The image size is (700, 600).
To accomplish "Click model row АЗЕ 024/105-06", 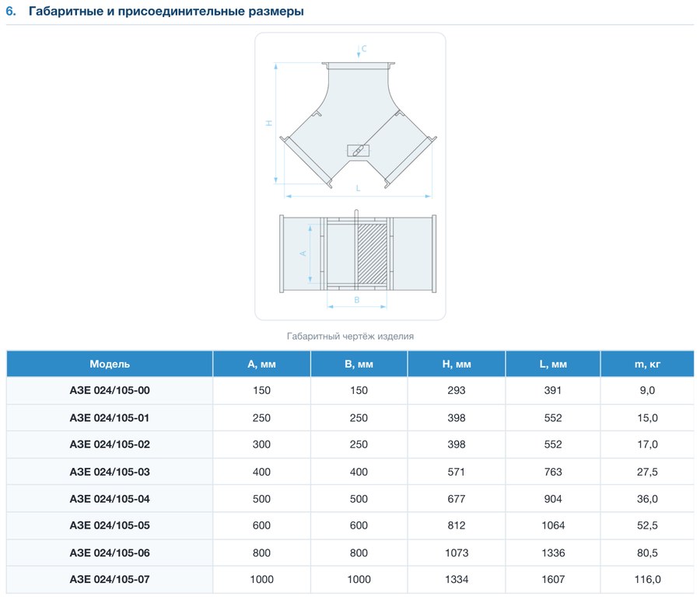I will pyautogui.click(x=350, y=553).
